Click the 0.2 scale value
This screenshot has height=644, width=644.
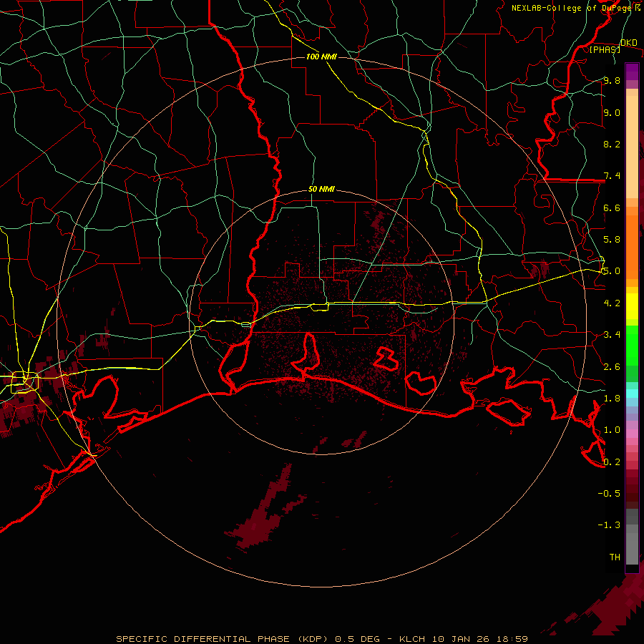(612, 462)
